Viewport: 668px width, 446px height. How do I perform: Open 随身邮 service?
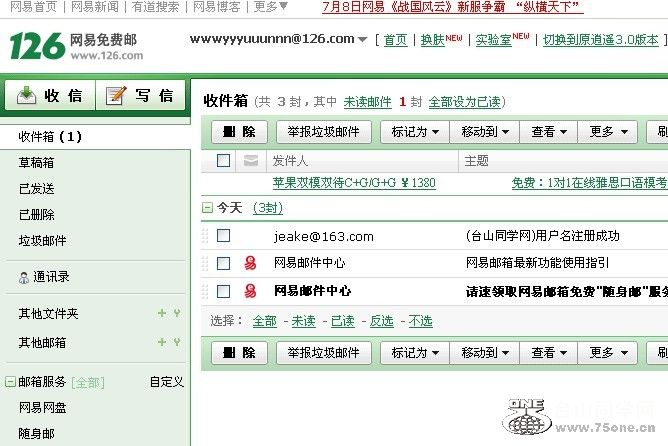point(36,434)
